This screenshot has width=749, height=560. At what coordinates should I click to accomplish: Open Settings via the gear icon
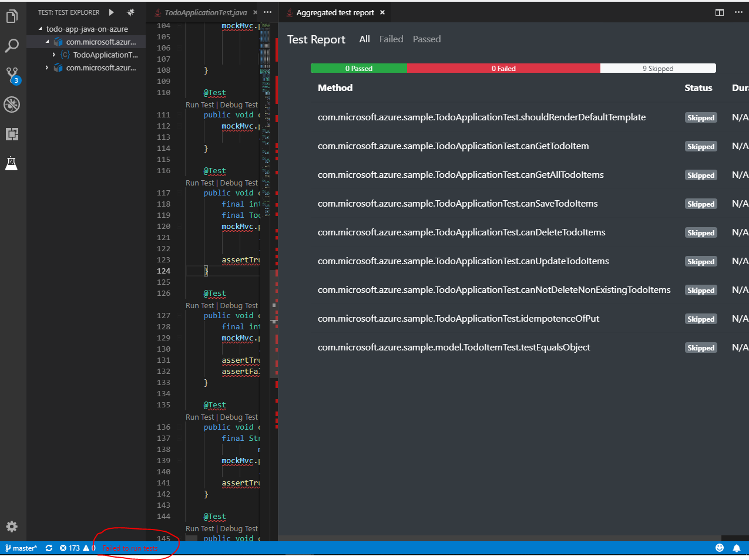[11, 527]
